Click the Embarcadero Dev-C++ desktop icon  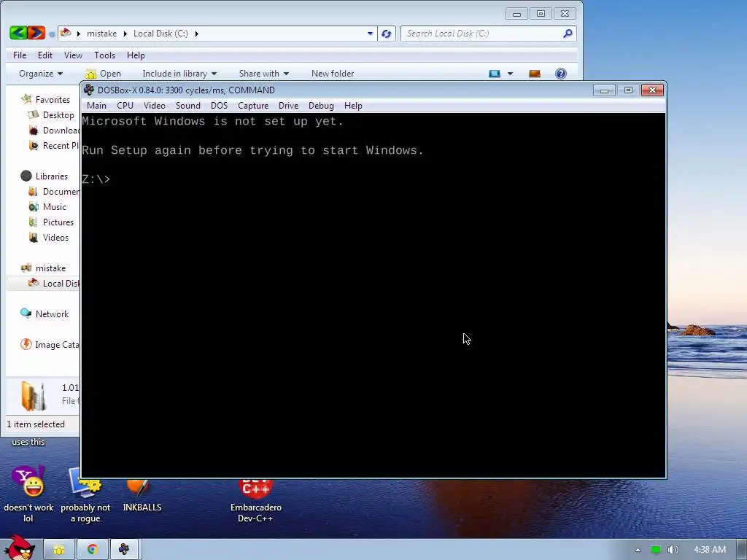pyautogui.click(x=256, y=499)
